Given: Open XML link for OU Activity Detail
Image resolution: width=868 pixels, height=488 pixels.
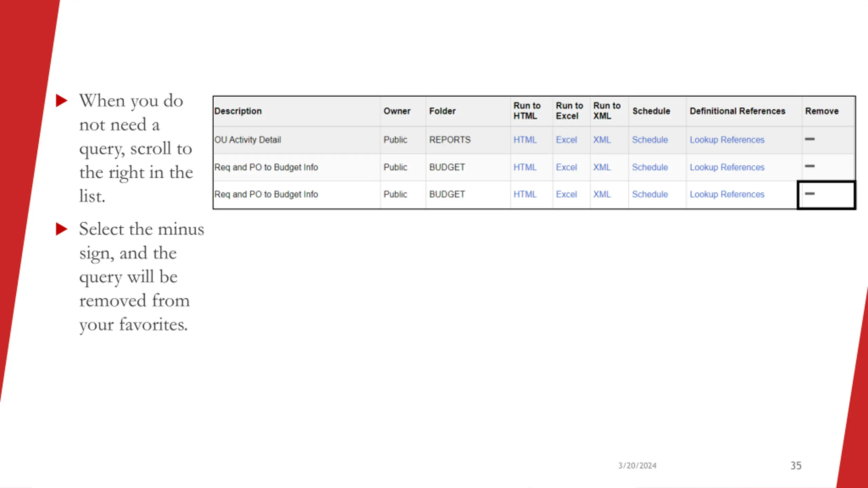Looking at the screenshot, I should point(602,140).
